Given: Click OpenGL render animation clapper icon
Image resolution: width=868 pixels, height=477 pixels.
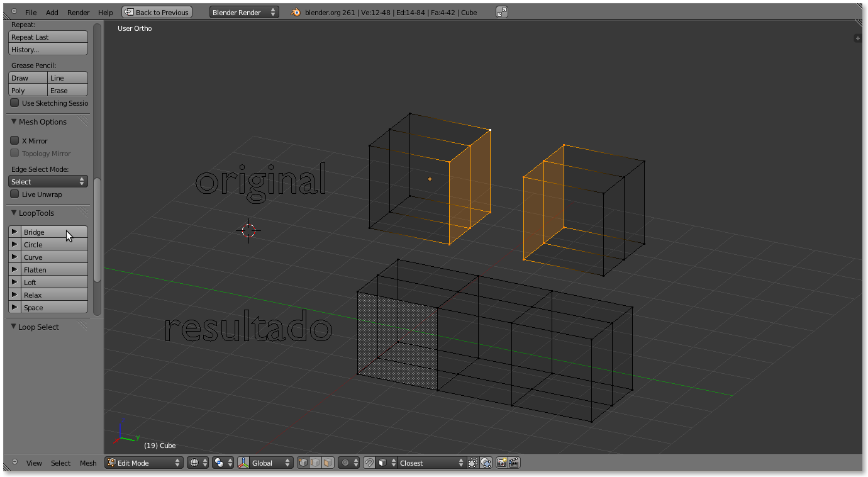Looking at the screenshot, I should coord(514,463).
